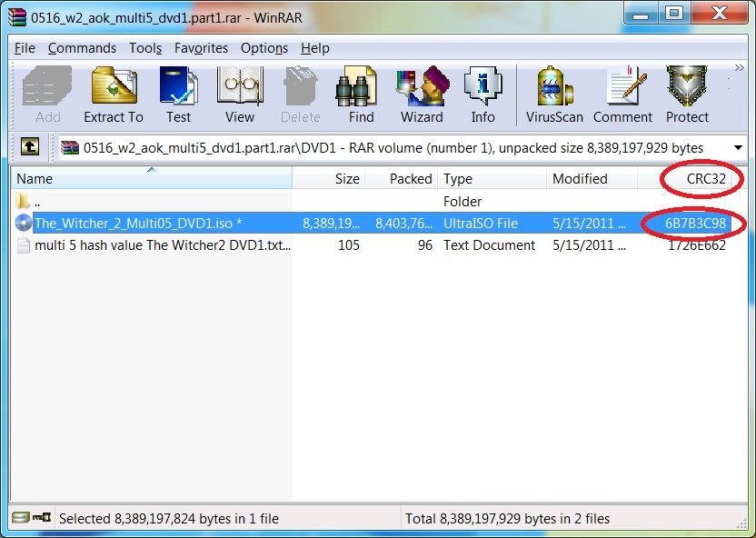
Task: Open the Commands menu
Action: [82, 48]
